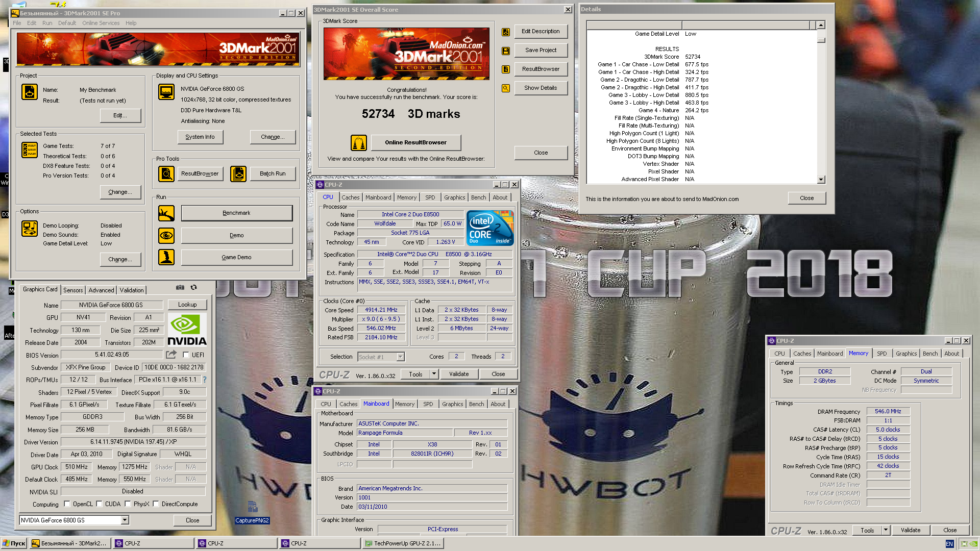Click the Details window scrollbar down arrow
The height and width of the screenshot is (551, 980).
(821, 180)
